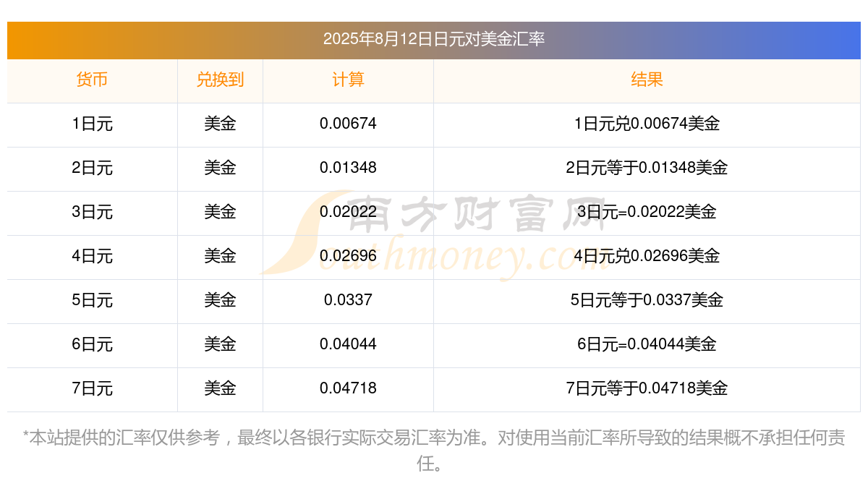Click result '2日元等于0.01348美金'

647,168
